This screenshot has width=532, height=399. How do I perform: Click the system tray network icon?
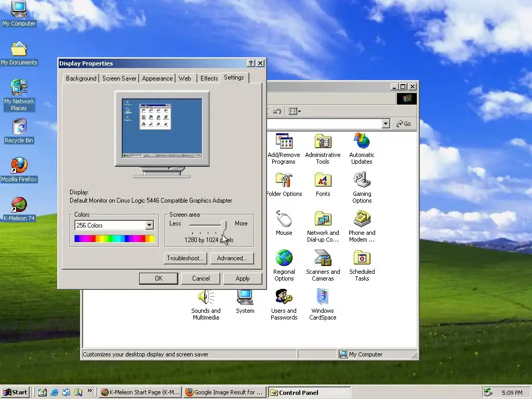coord(488,392)
